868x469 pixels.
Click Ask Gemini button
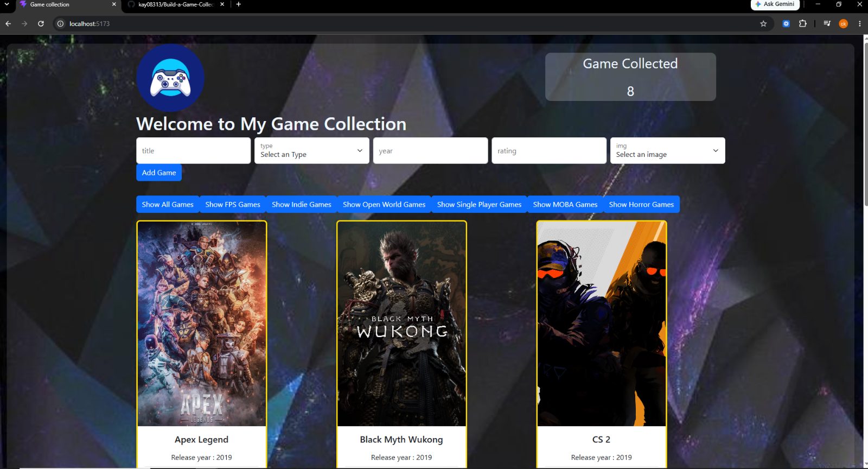point(775,4)
